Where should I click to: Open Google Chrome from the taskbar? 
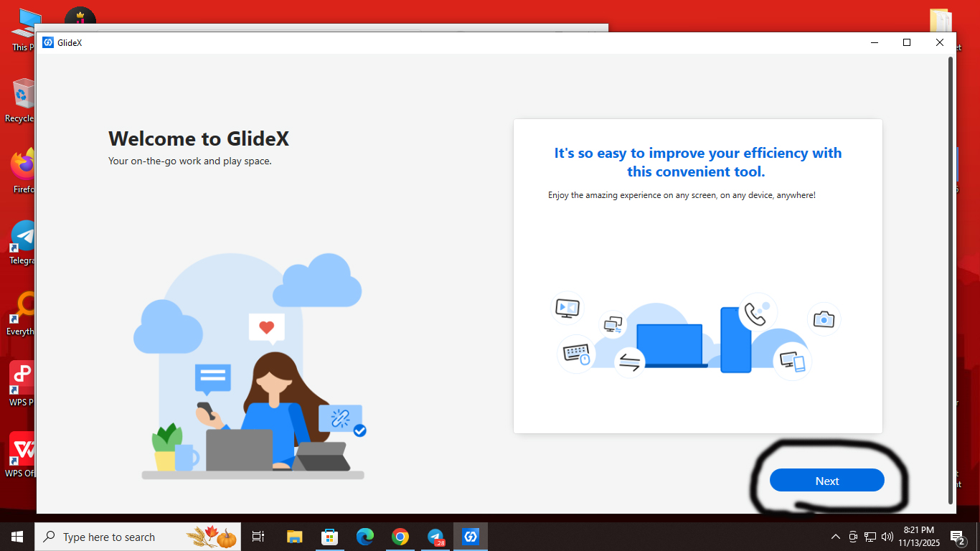tap(400, 537)
